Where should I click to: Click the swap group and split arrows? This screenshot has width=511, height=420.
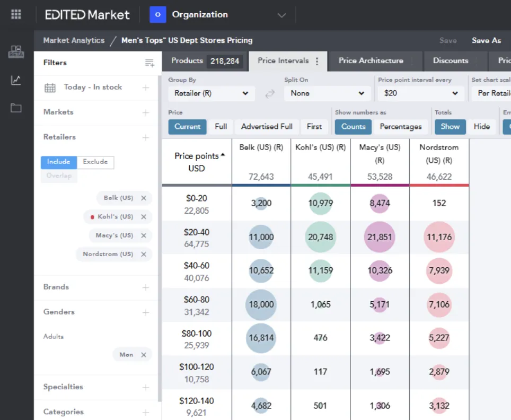click(x=270, y=93)
